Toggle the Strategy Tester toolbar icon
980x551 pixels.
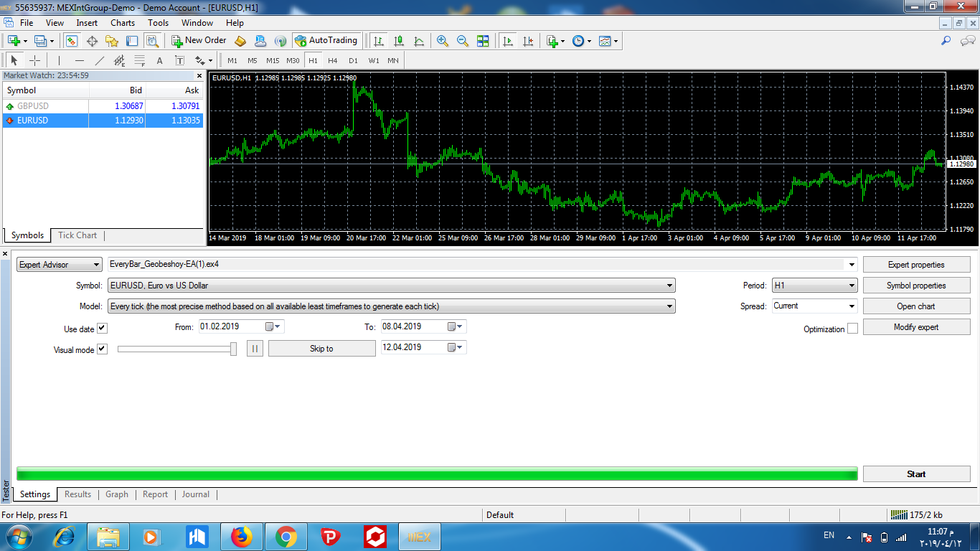click(152, 41)
